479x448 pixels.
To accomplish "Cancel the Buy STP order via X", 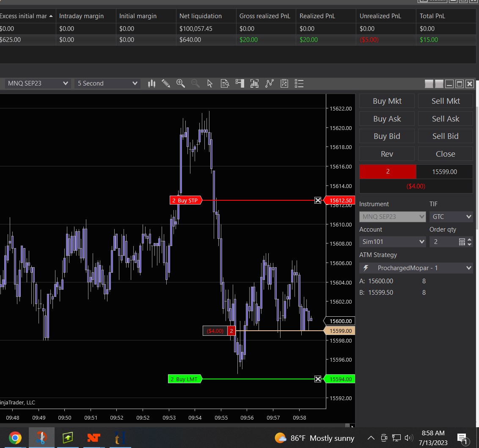I will 318,200.
